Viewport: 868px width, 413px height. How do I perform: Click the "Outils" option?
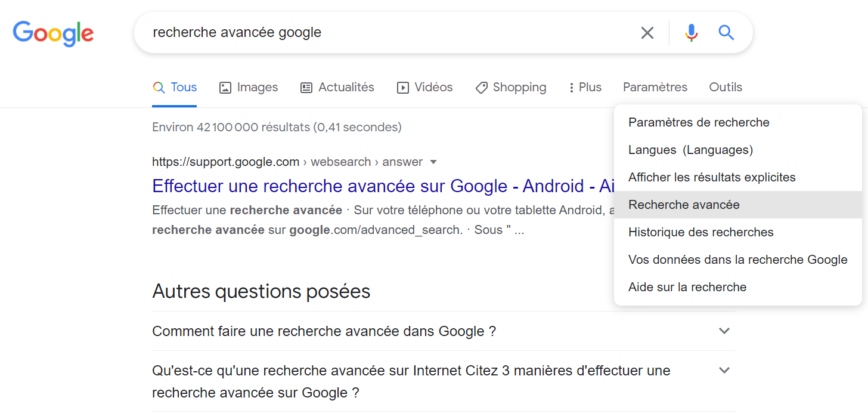click(726, 87)
